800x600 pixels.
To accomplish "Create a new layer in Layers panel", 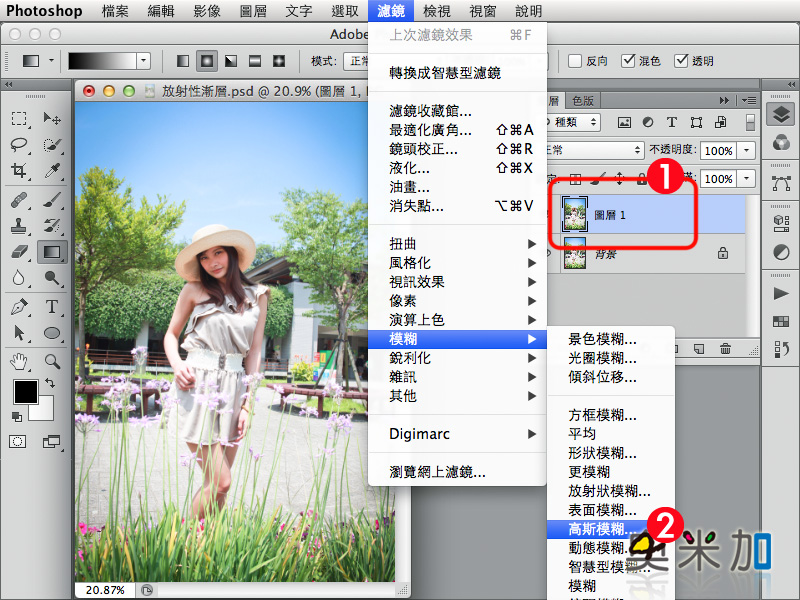I will 698,349.
